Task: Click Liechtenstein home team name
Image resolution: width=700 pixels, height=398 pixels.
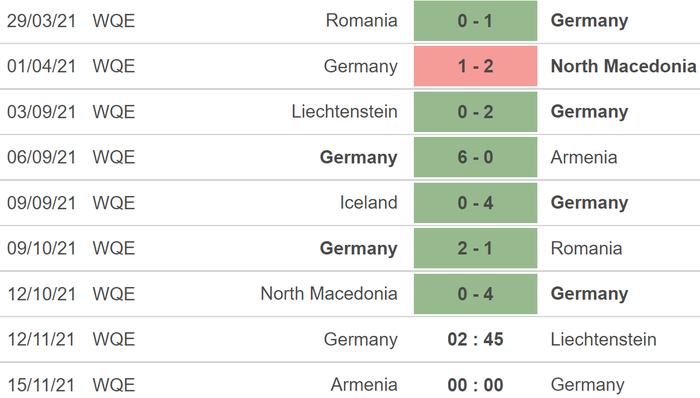Action: click(344, 112)
